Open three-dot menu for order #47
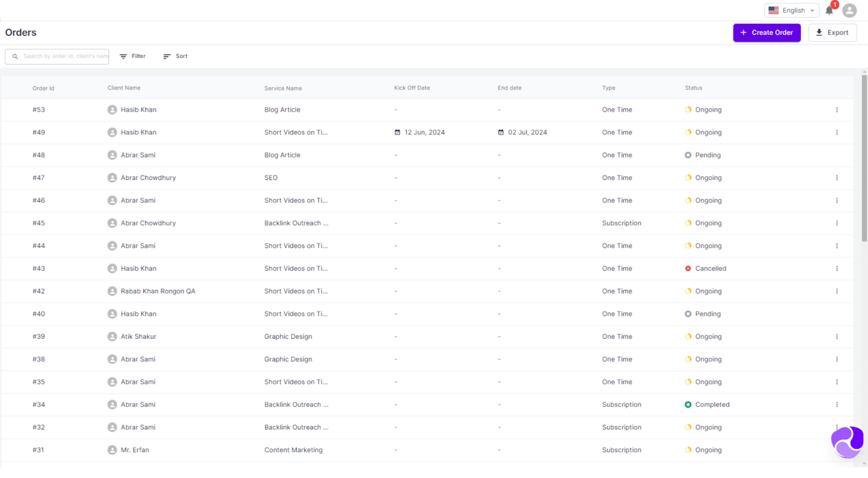The height and width of the screenshot is (478, 868). [x=837, y=178]
